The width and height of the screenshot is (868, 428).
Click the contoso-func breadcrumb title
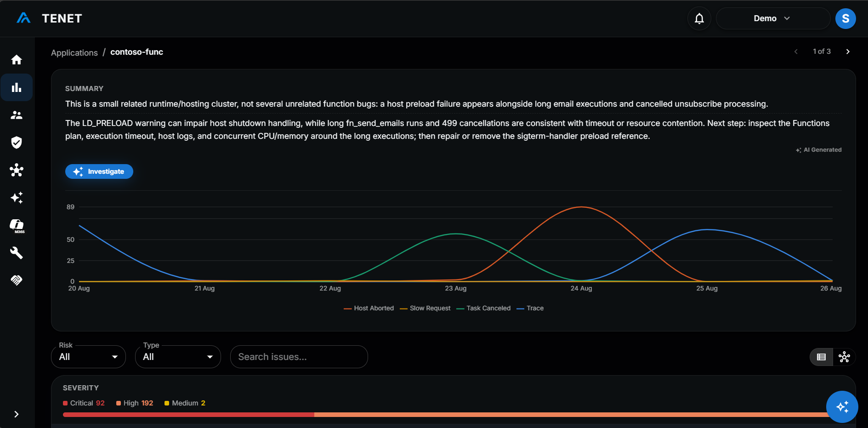[x=136, y=52]
